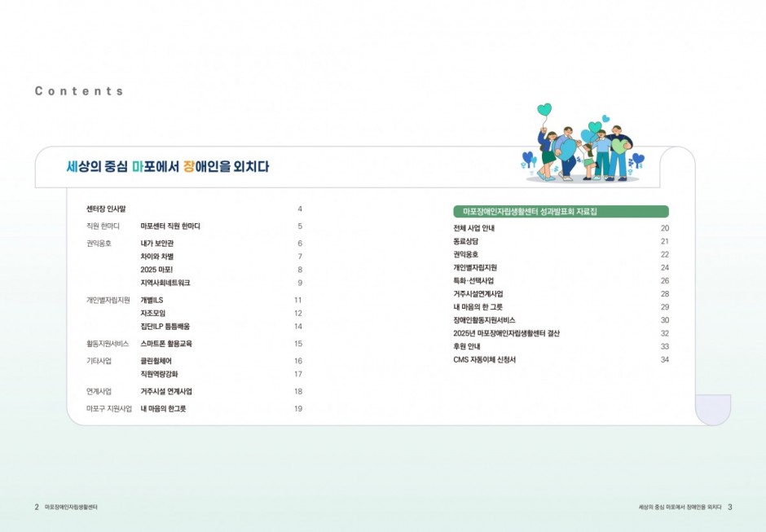This screenshot has height=532, width=766.
Task: Click page number 20 beside '전체 사업 안내'
Action: click(665, 228)
